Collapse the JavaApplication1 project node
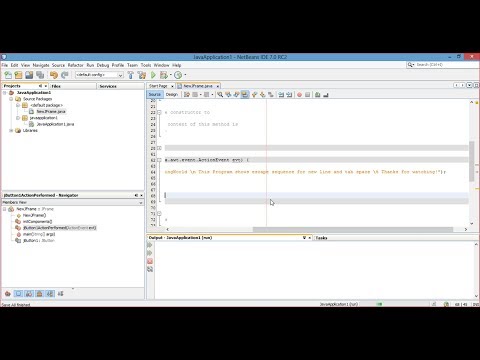 (5, 93)
